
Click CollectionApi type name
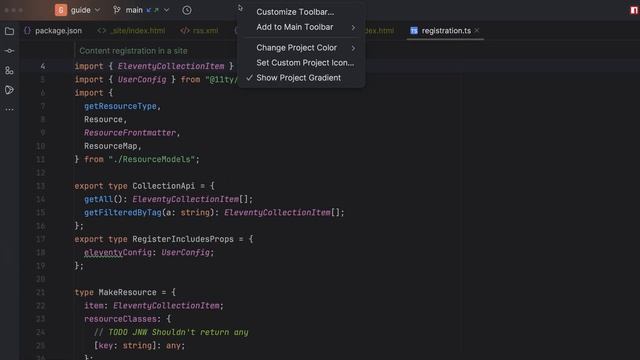click(164, 186)
